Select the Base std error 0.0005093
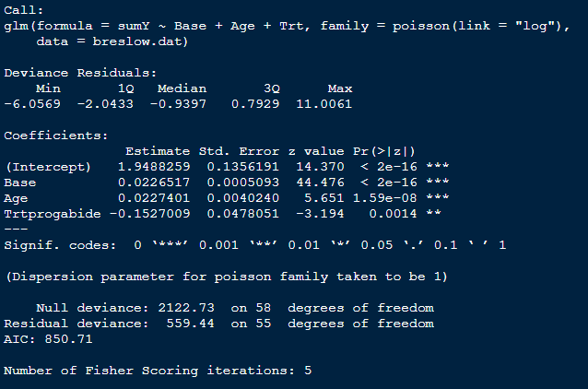 243,183
